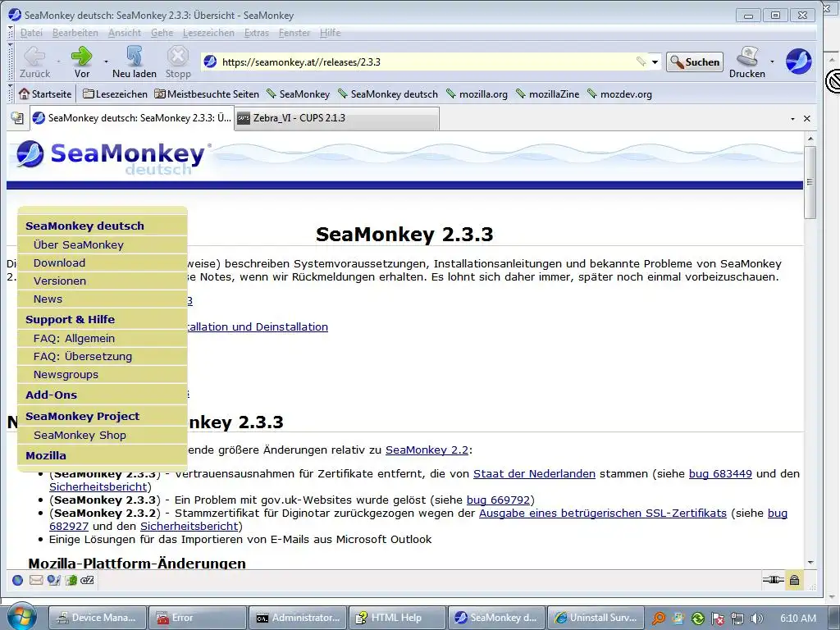
Task: Open the mozillaZine bookmark
Action: pos(547,94)
